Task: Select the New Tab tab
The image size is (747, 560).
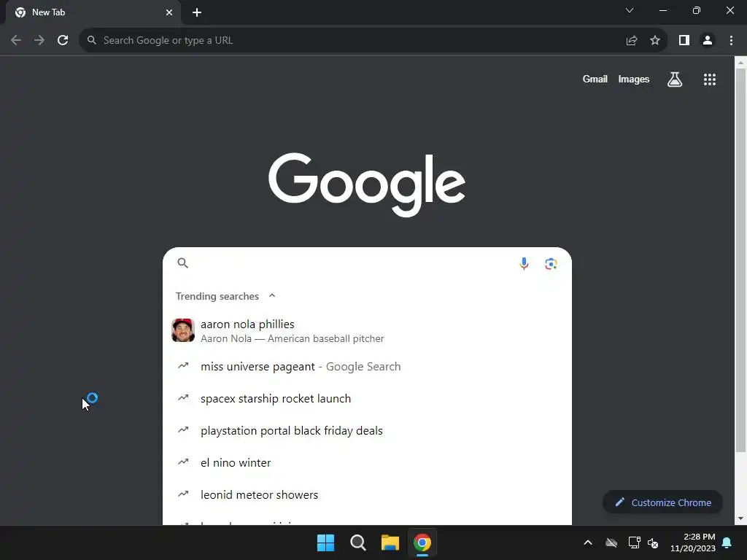Action: click(93, 12)
